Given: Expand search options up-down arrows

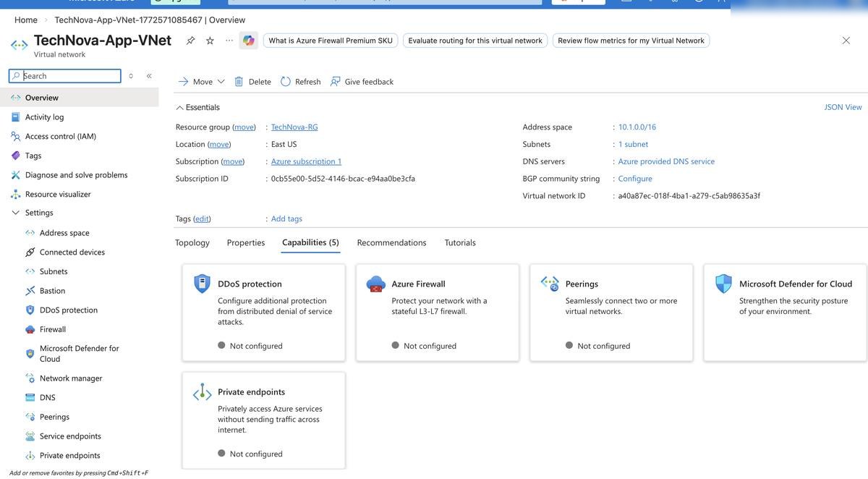Looking at the screenshot, I should click(x=131, y=76).
